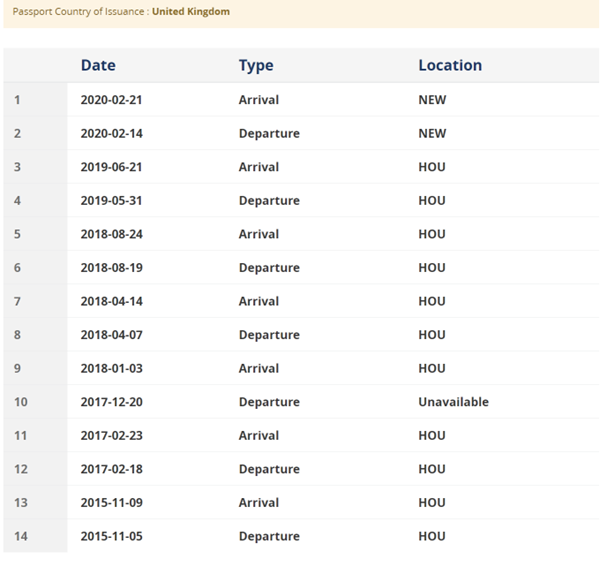
Task: Select the 2018-08-24 date cell
Action: (111, 234)
